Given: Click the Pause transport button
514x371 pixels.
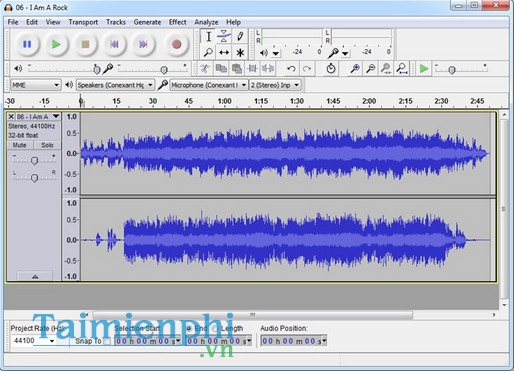Looking at the screenshot, I should [x=27, y=44].
